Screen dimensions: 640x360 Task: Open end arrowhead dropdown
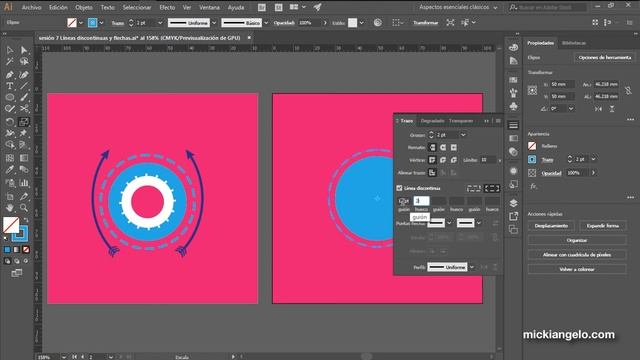(x=479, y=223)
